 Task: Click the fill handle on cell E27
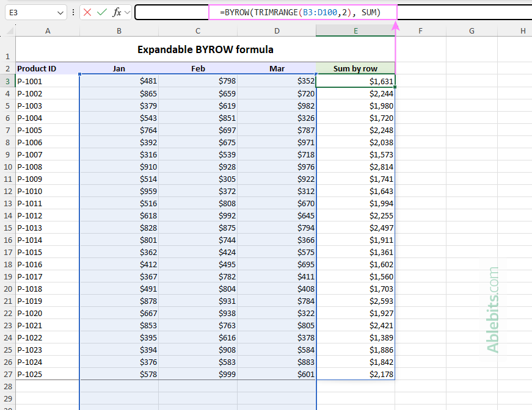coord(395,379)
